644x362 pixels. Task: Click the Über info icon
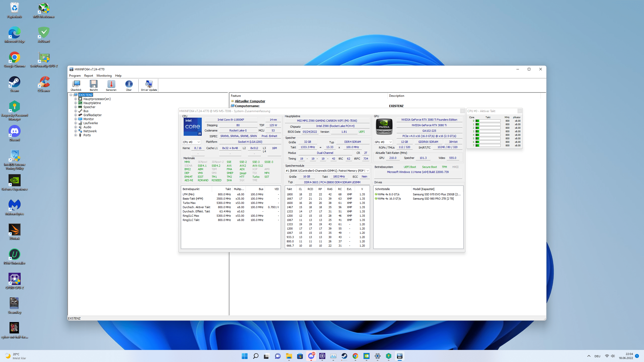129,85
